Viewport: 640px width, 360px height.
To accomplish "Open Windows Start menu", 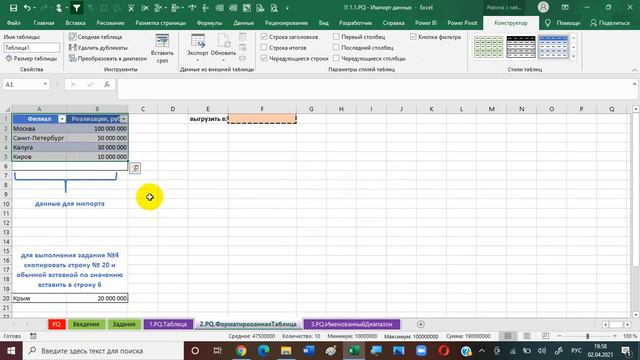I will coord(11,351).
